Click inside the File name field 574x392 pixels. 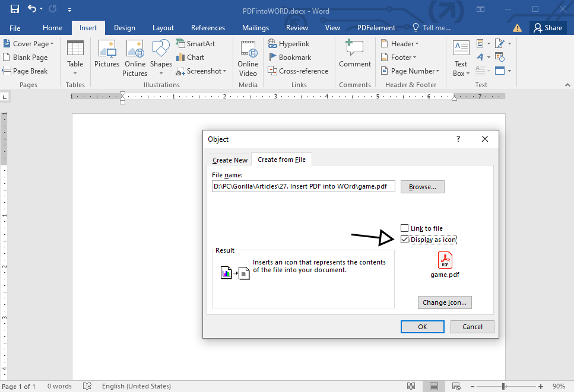[303, 186]
